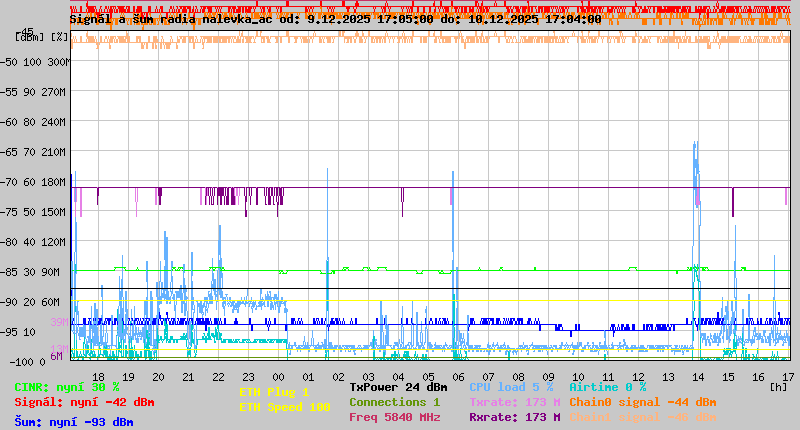
Task: Click the '09' hour tick label
Action: tap(548, 377)
